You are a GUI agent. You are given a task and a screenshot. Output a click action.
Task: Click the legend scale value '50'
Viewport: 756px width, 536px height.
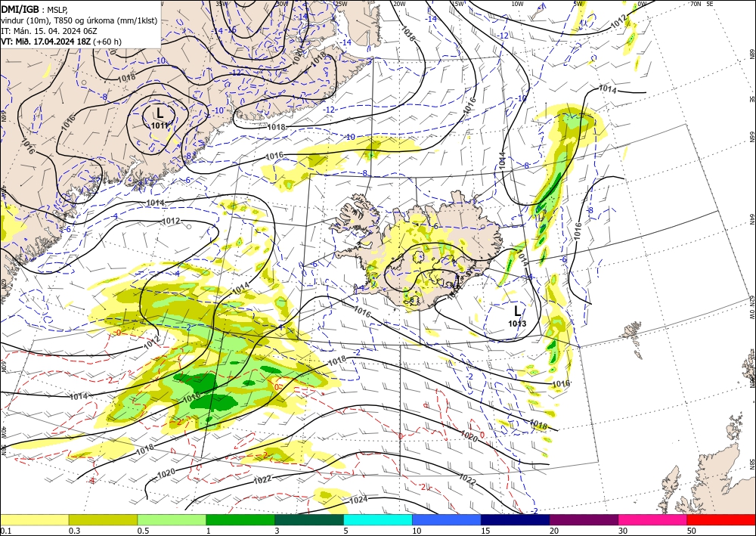tap(692, 531)
